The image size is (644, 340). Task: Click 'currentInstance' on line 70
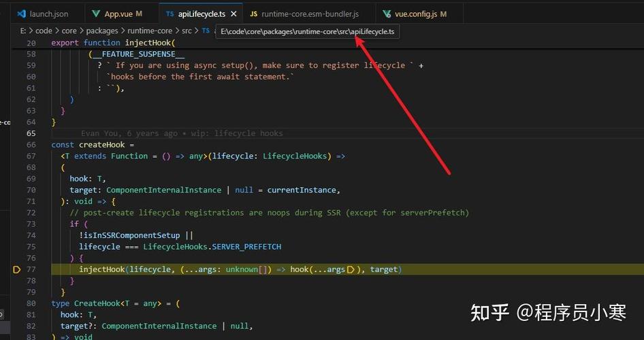pyautogui.click(x=302, y=190)
